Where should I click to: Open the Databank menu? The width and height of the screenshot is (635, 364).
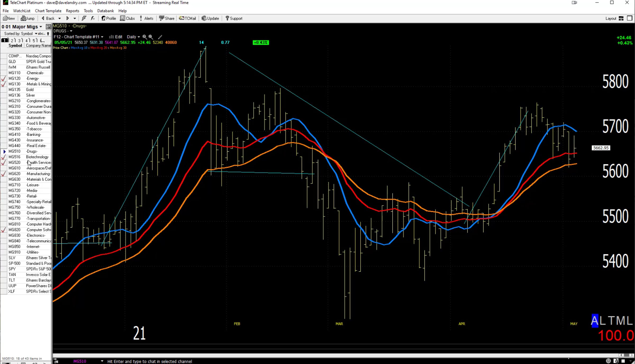coord(105,11)
